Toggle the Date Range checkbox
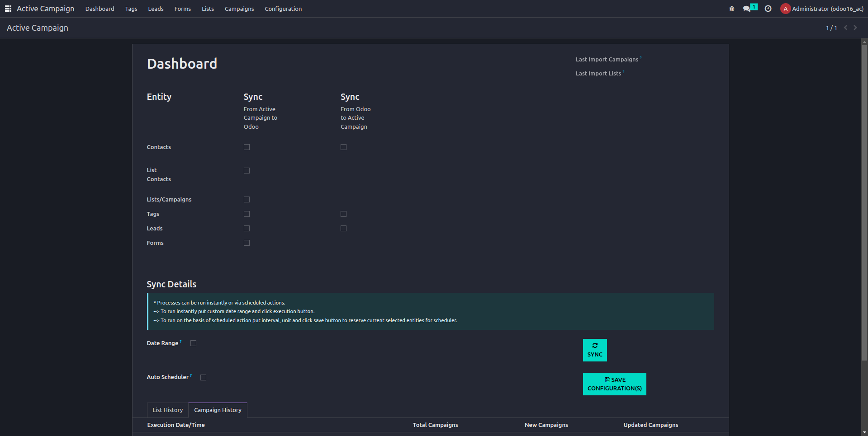 click(193, 343)
